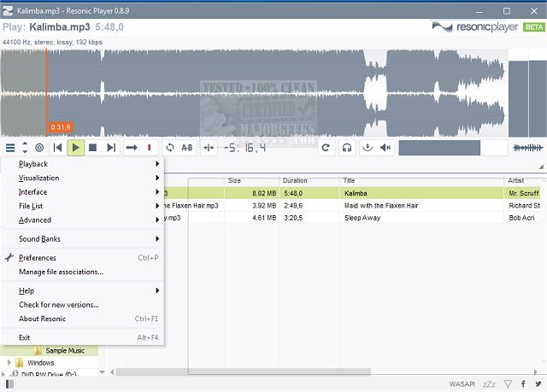The image size is (547, 392).
Task: Stop playback with the square button
Action: pos(93,148)
